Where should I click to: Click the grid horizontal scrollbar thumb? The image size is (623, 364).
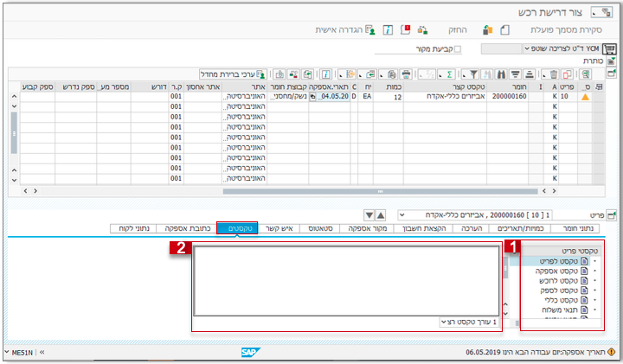pos(380,191)
